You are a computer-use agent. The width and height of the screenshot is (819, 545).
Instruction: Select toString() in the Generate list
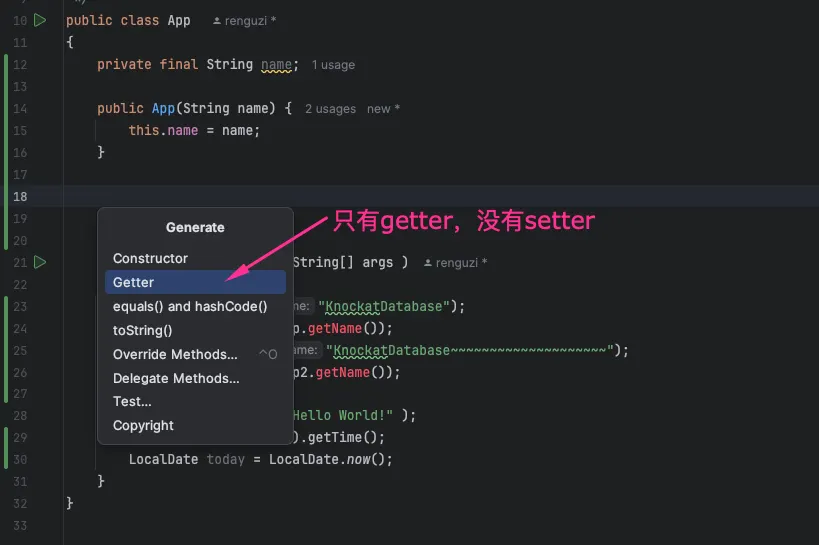point(142,330)
